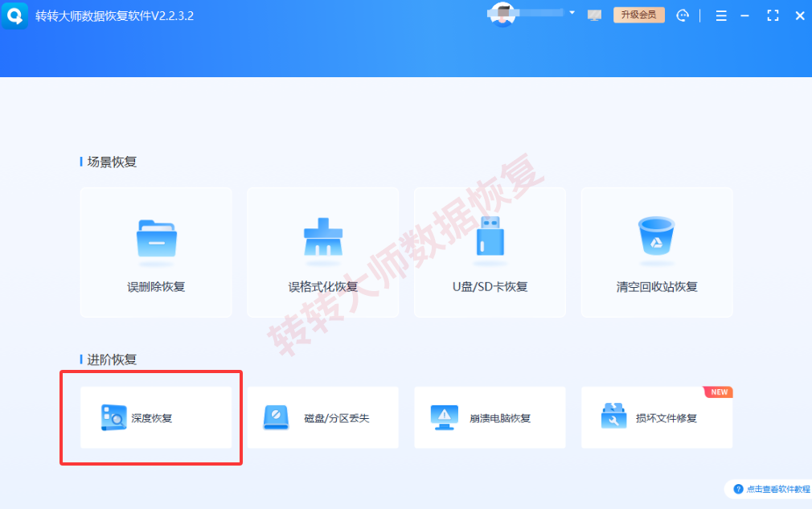Open the hamburger menu
This screenshot has height=509, width=812.
pos(721,15)
